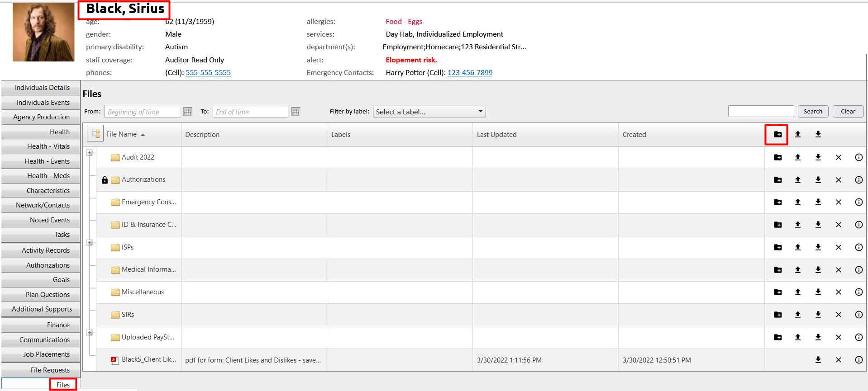The image size is (868, 391).
Task: Click Harry Potter's phone number 123-456-7899
Action: [470, 72]
